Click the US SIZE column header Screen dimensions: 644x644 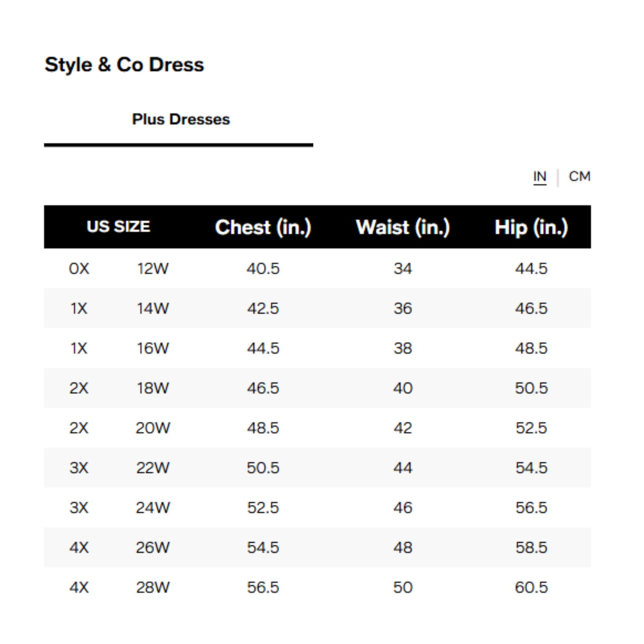coord(118,227)
